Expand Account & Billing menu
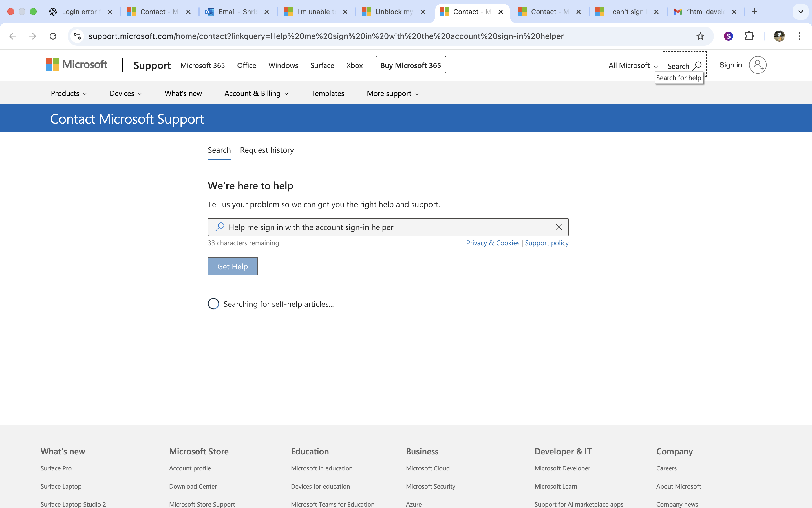 pos(256,93)
